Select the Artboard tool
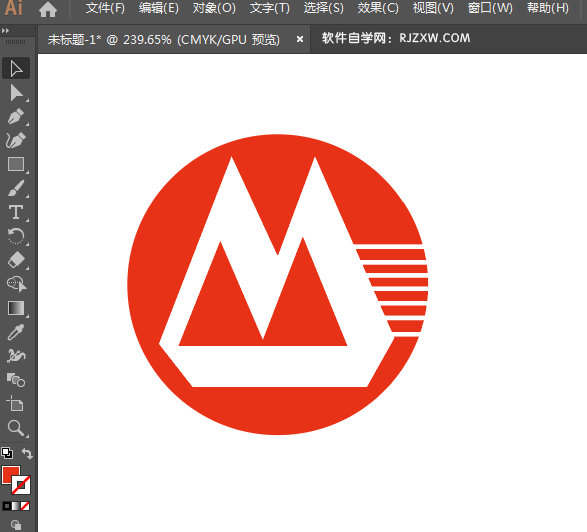587x532 pixels. pos(15,404)
